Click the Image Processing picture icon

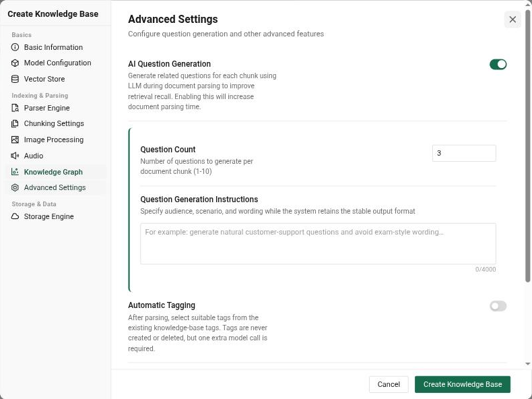click(x=15, y=140)
